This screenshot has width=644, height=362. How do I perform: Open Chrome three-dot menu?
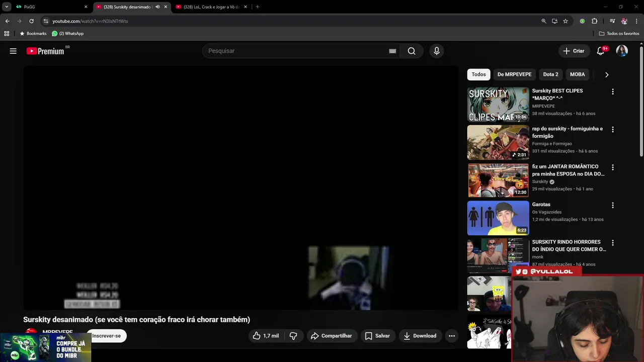click(636, 21)
